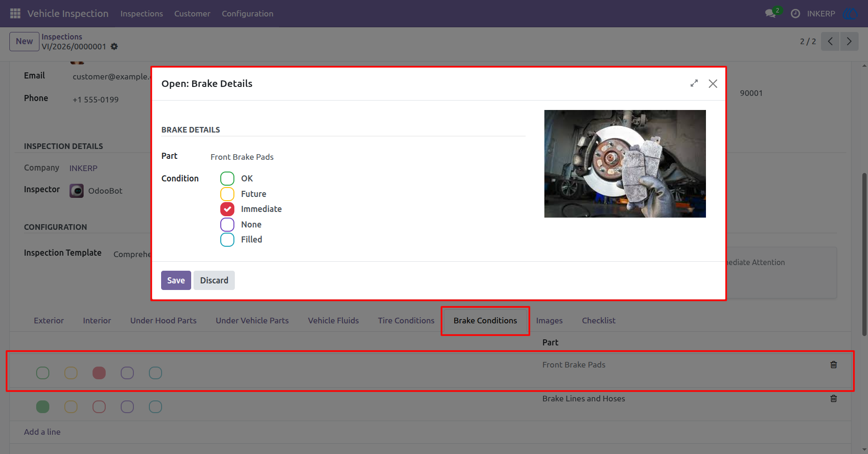This screenshot has height=454, width=868.
Task: Click the brake pads photo thumbnail
Action: [x=625, y=164]
